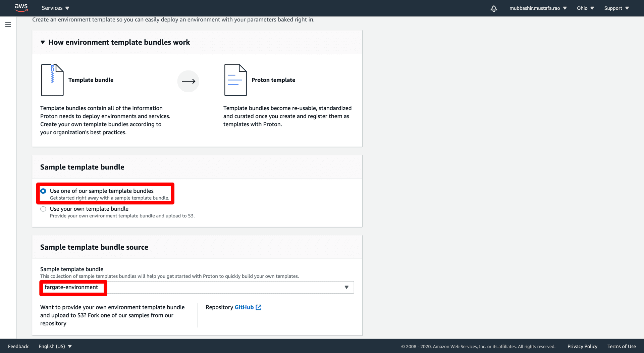Click the Proton template document icon
This screenshot has height=353, width=644.
[235, 80]
